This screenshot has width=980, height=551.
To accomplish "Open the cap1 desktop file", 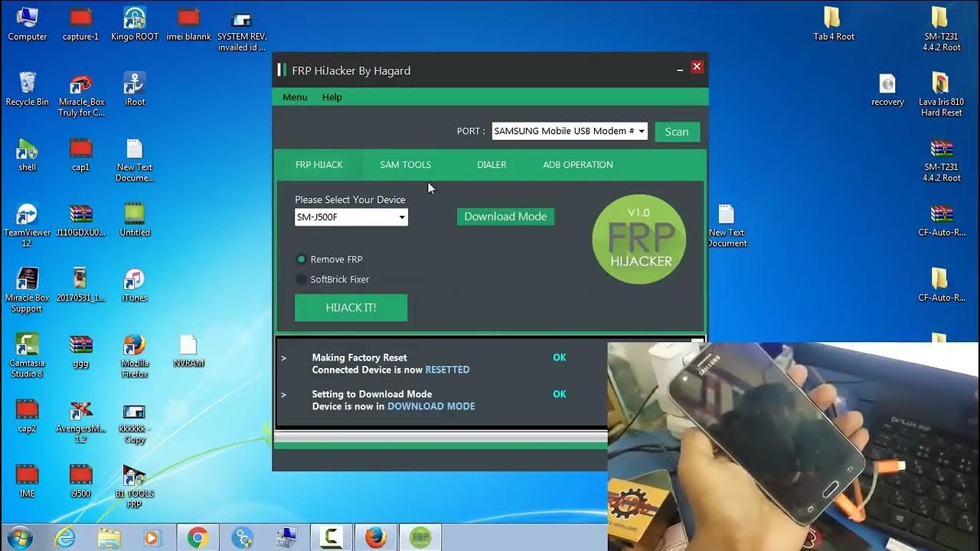I will (x=80, y=154).
